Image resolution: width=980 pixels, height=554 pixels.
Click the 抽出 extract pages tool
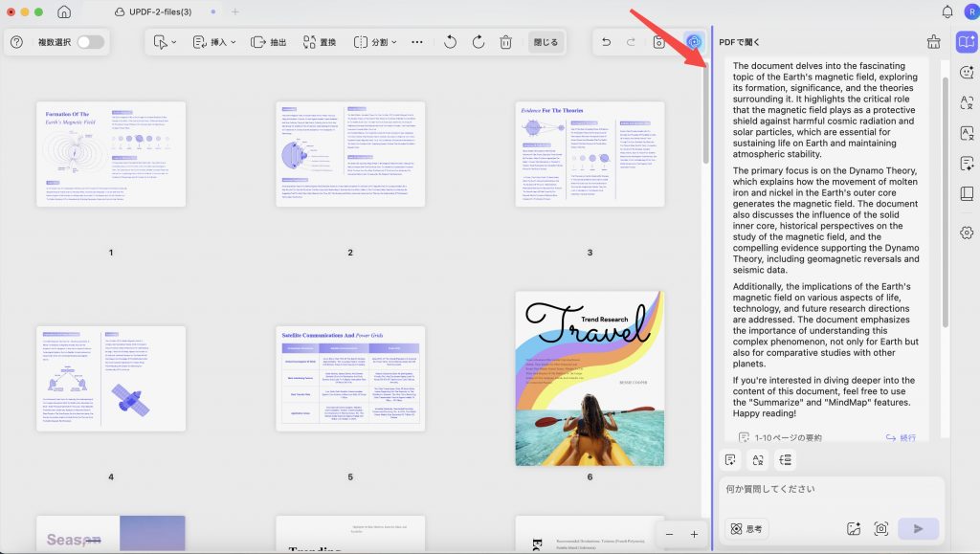269,42
